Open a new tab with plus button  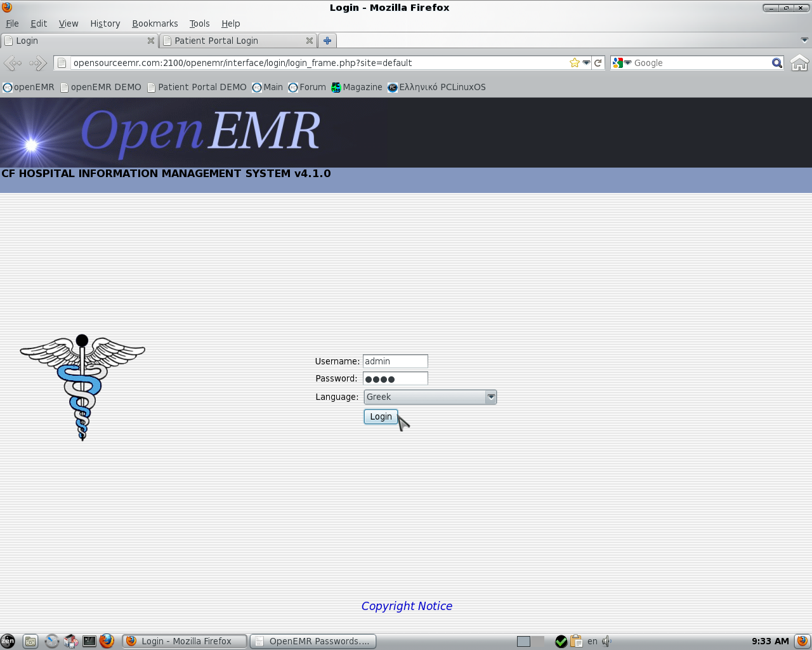[327, 41]
